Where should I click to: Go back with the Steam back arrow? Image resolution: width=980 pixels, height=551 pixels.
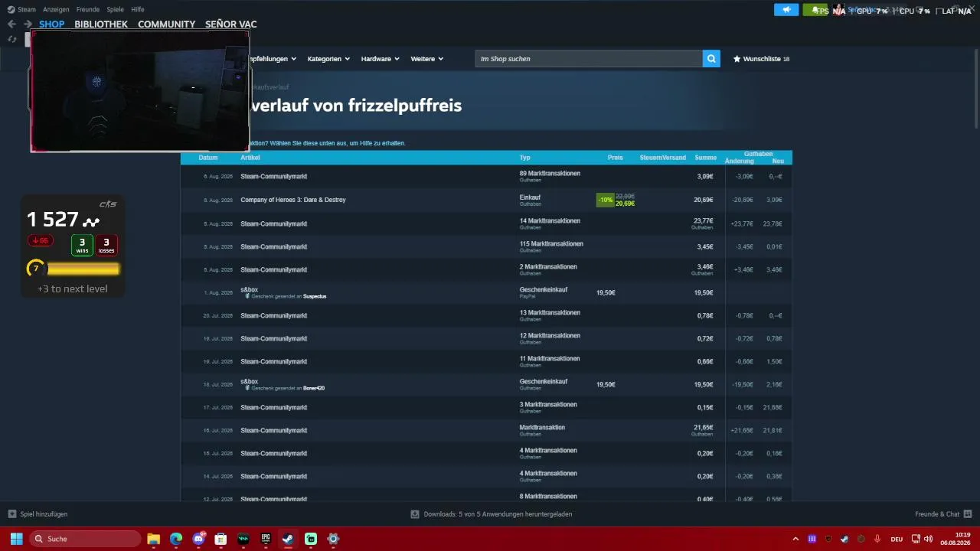tap(11, 24)
